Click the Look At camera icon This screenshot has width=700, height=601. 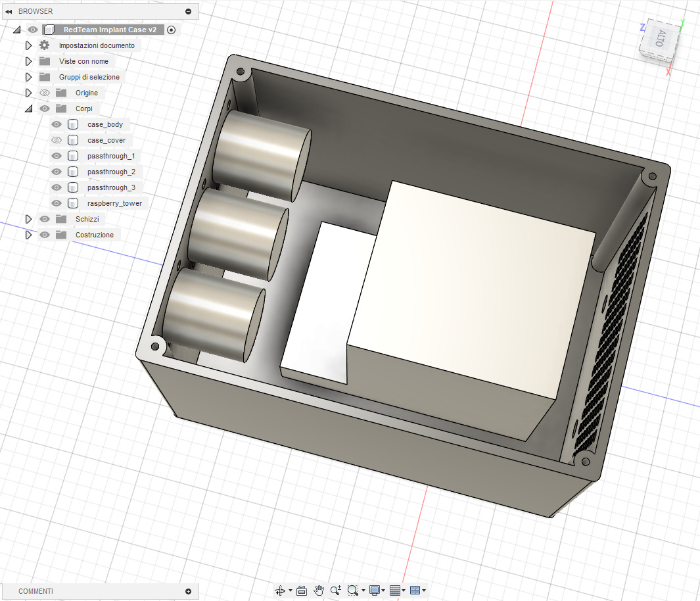coord(302,590)
